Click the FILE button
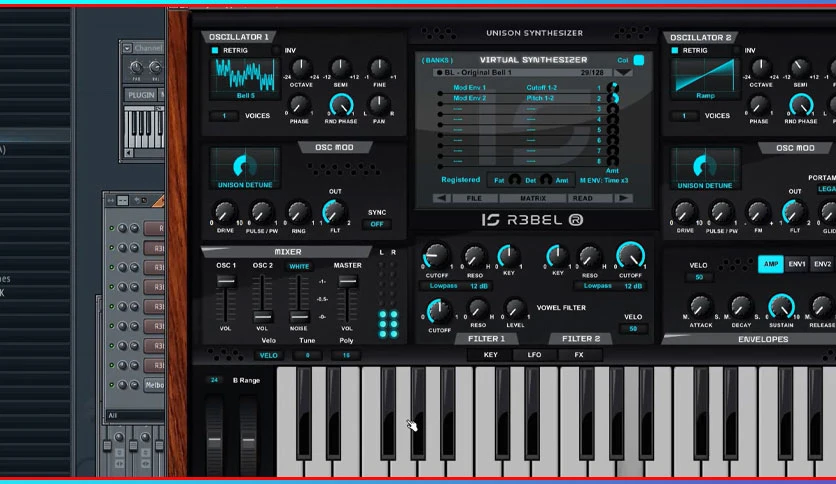This screenshot has width=836, height=484. coord(474,198)
